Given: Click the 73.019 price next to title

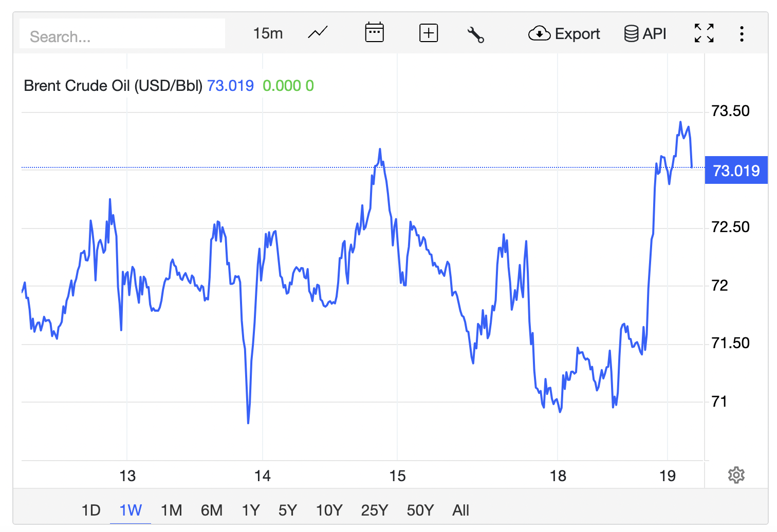Looking at the screenshot, I should [x=230, y=86].
